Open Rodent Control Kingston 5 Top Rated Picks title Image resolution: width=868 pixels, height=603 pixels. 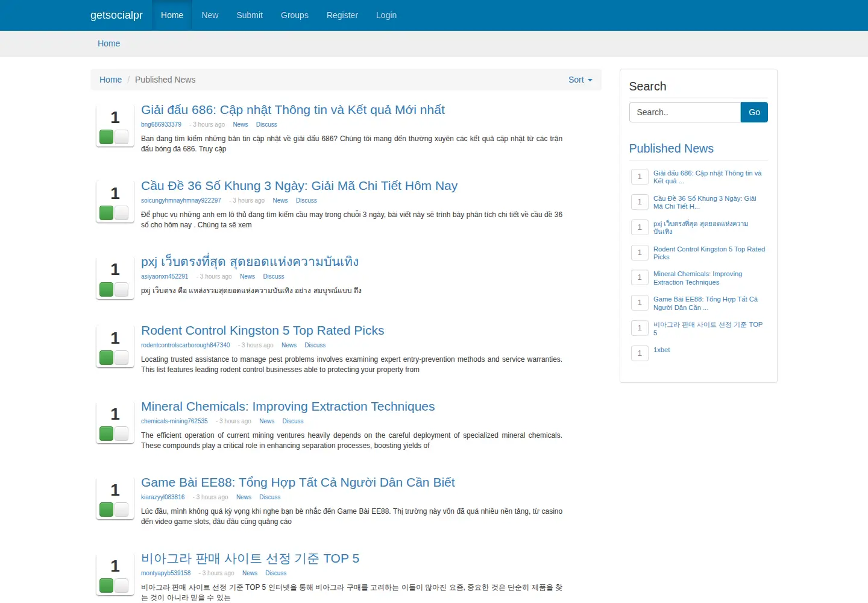(x=262, y=330)
